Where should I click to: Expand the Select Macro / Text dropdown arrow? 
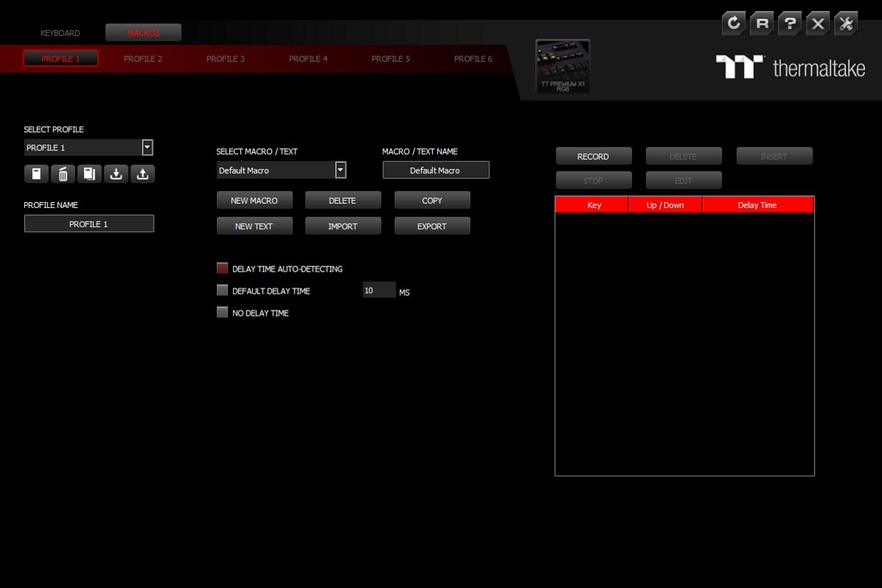[x=340, y=171]
